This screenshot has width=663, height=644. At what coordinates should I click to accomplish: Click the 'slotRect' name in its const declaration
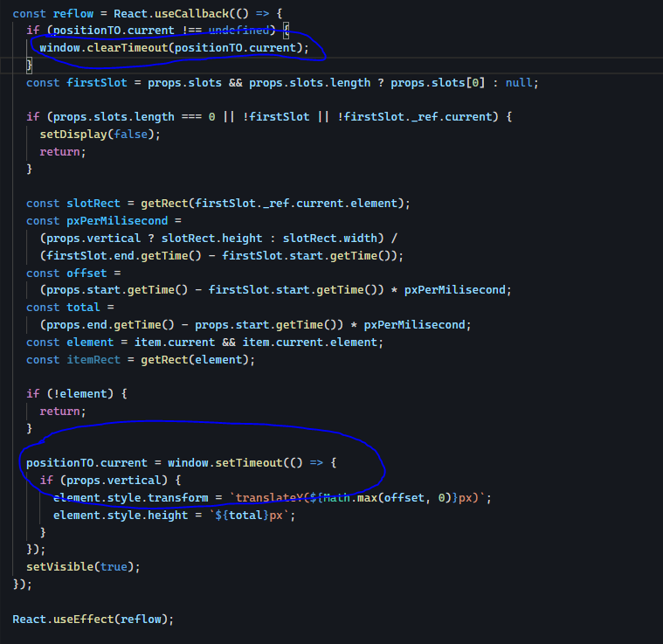(x=93, y=204)
